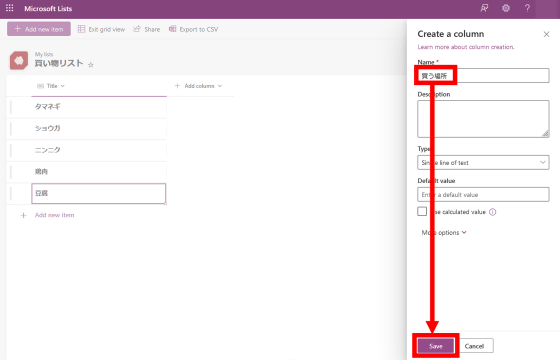Select the ショウガ cell

[99, 128]
